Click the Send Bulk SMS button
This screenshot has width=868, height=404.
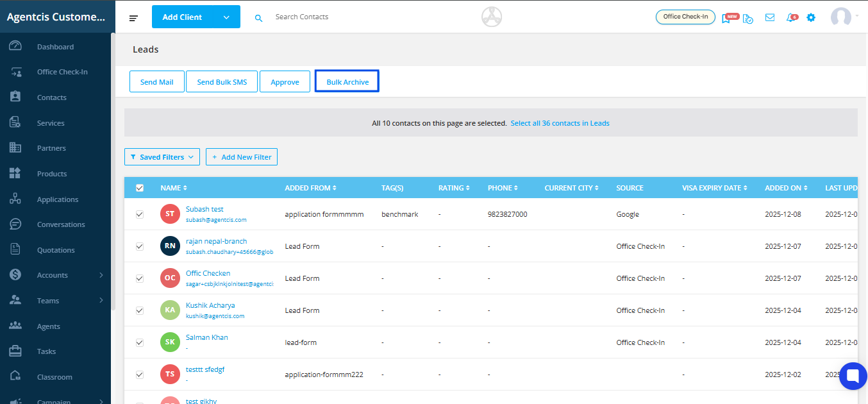(222, 82)
